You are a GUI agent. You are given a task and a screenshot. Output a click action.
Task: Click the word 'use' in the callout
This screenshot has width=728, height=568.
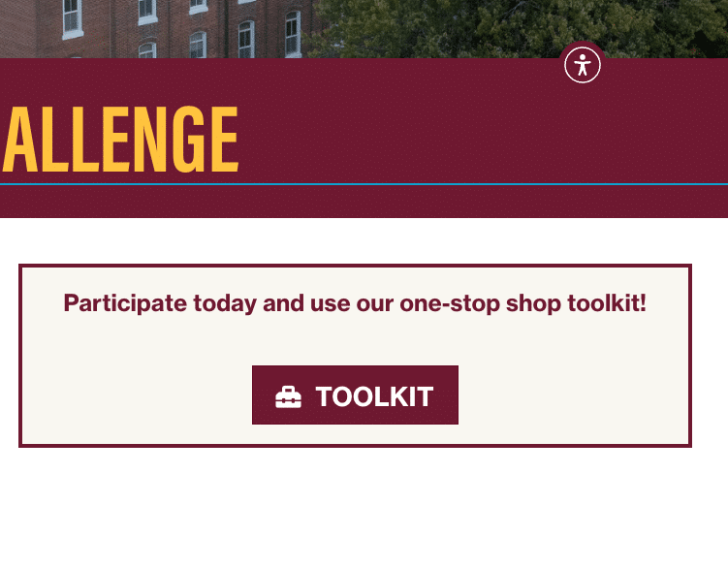coord(329,303)
